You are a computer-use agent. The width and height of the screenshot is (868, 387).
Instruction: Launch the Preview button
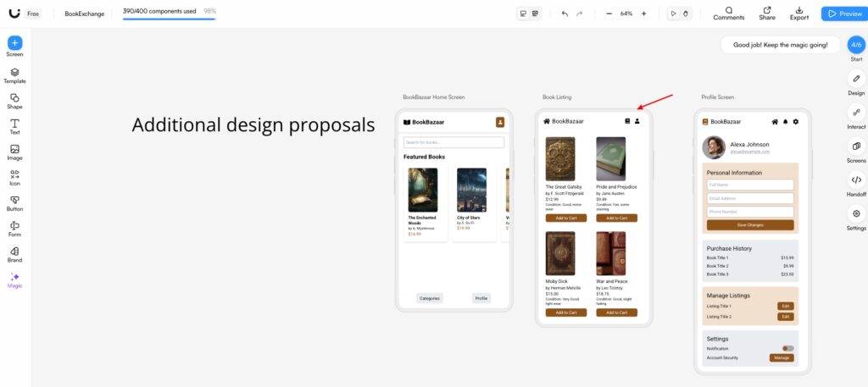844,14
